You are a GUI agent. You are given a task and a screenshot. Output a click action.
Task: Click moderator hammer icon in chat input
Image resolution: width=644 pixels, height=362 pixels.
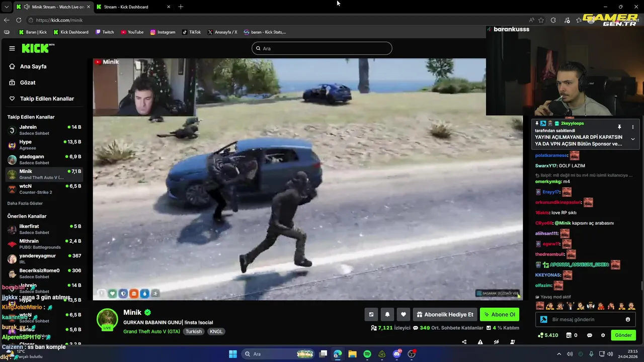[543, 320]
